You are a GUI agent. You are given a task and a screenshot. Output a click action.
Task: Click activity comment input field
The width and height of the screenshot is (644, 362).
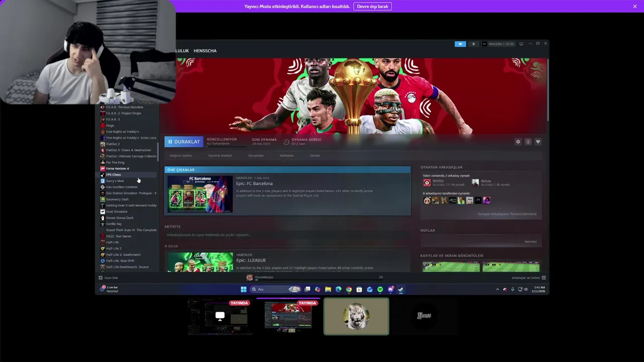(x=287, y=235)
